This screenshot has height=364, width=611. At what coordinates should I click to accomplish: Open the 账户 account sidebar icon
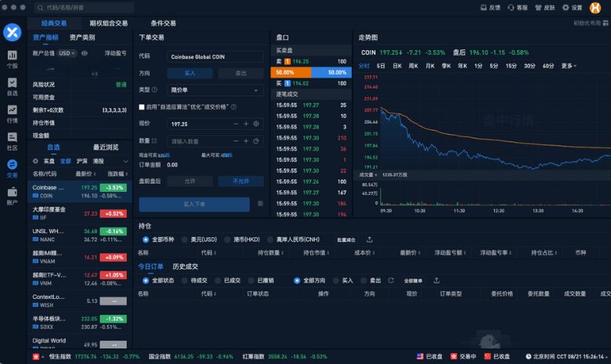(12, 192)
